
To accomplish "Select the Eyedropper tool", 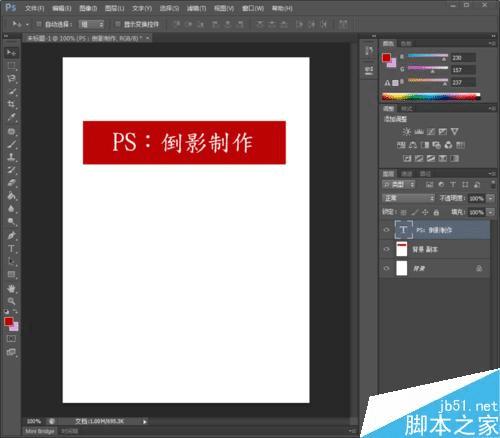I will pos(11,117).
